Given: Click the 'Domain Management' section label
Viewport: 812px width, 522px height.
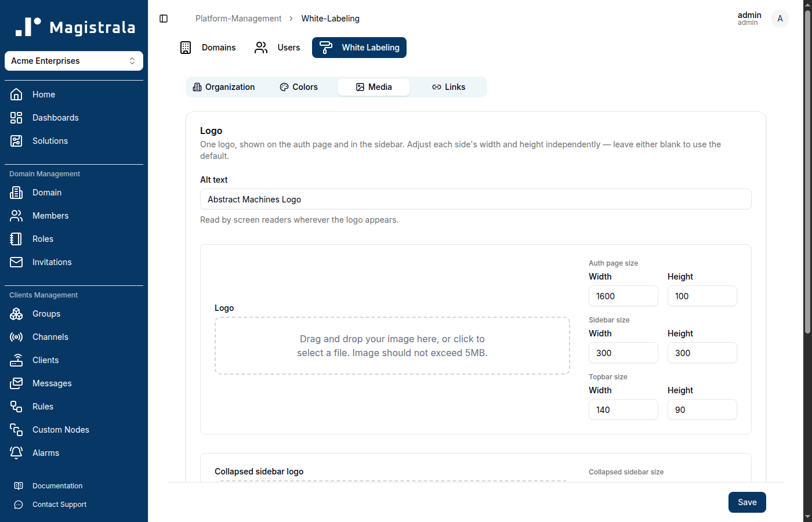Looking at the screenshot, I should (x=45, y=174).
